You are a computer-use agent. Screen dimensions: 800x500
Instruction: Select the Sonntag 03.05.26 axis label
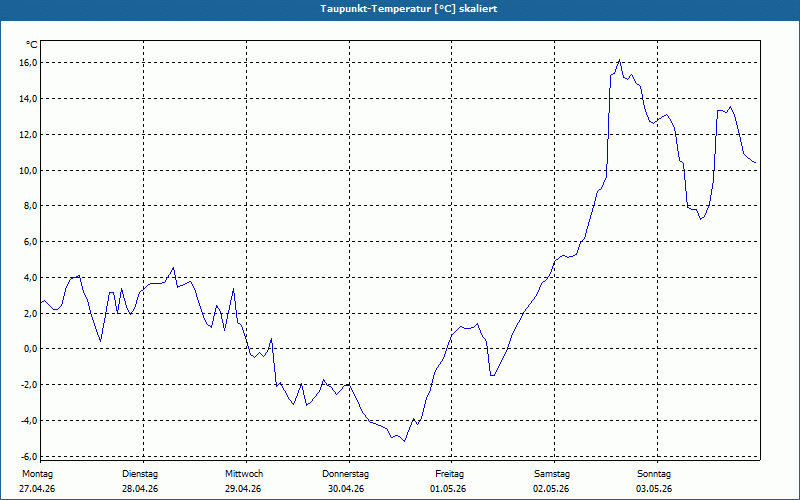[x=654, y=481]
